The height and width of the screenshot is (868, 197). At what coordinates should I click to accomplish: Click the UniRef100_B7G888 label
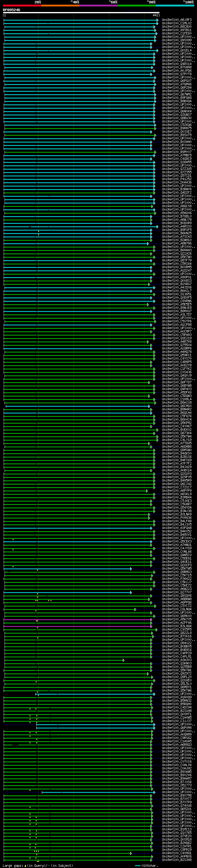[x=177, y=67]
